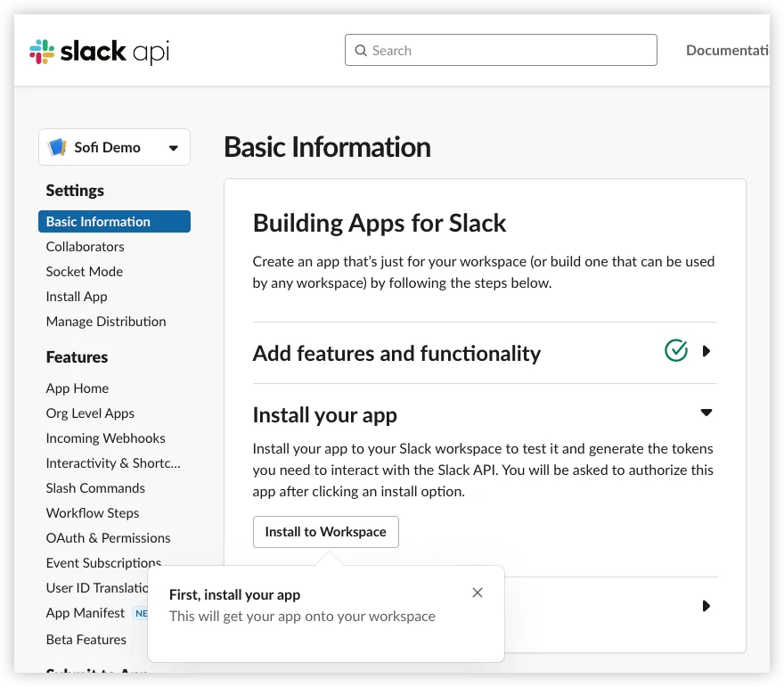This screenshot has width=784, height=687.
Task: Click the Slack API logo
Action: tap(100, 52)
